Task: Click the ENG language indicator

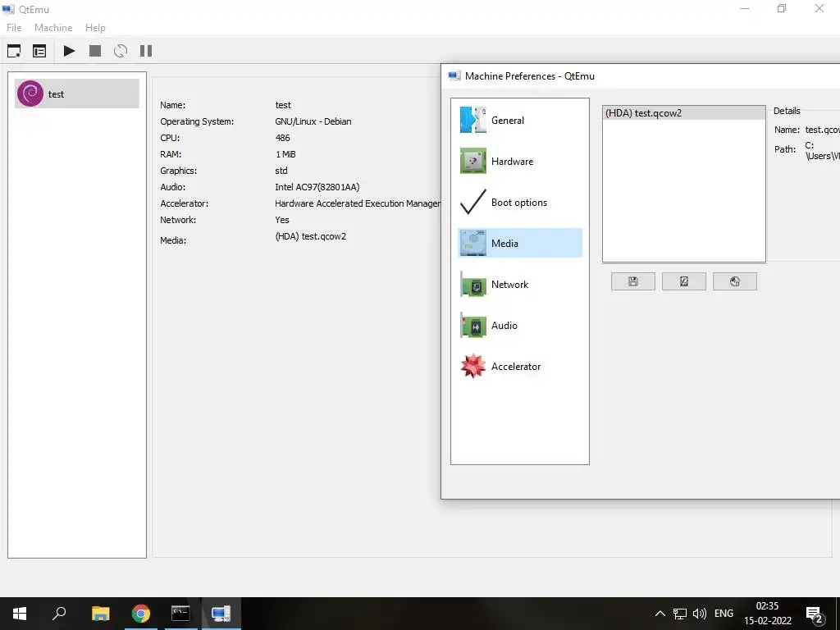Action: point(724,614)
